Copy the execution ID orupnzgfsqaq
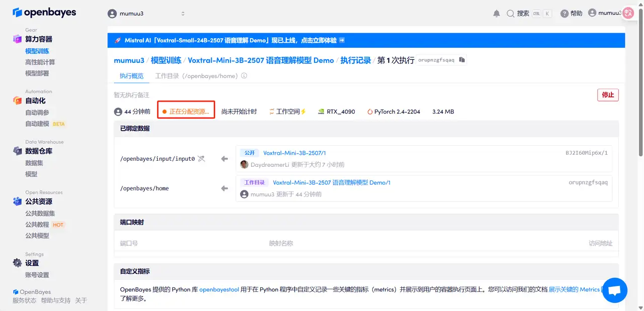Screen dimensions: 644x311 tap(462, 60)
